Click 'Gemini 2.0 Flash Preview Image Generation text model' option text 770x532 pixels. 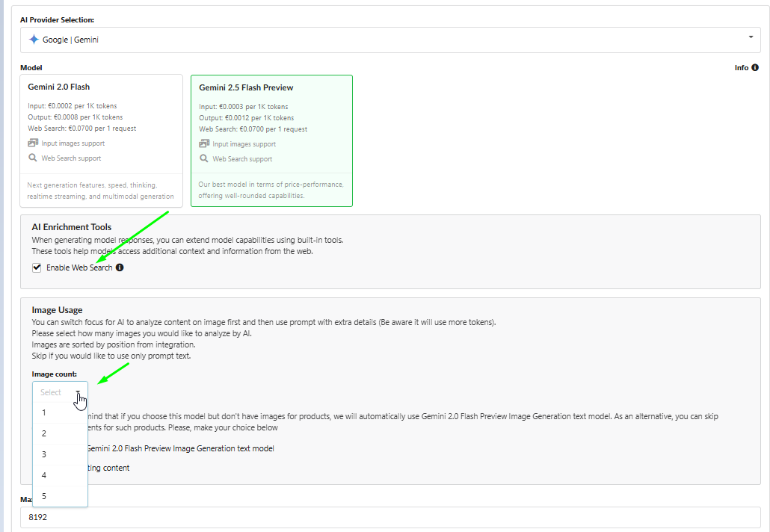tap(180, 448)
